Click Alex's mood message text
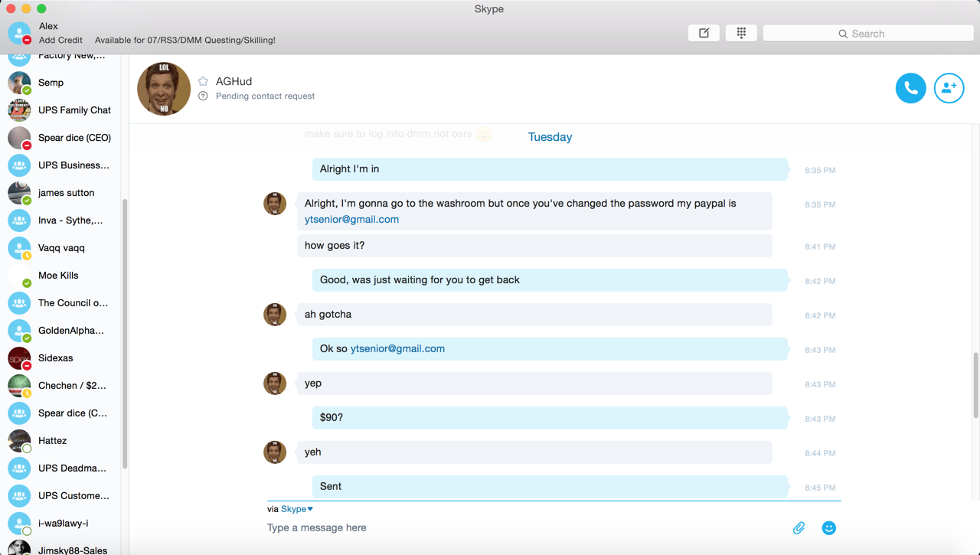 [185, 40]
